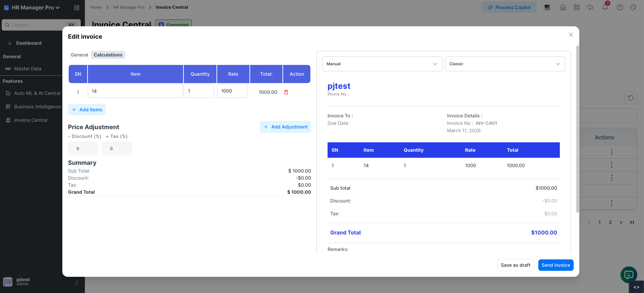Click the cloud sync icon
The height and width of the screenshot is (293, 644).
[x=590, y=7]
